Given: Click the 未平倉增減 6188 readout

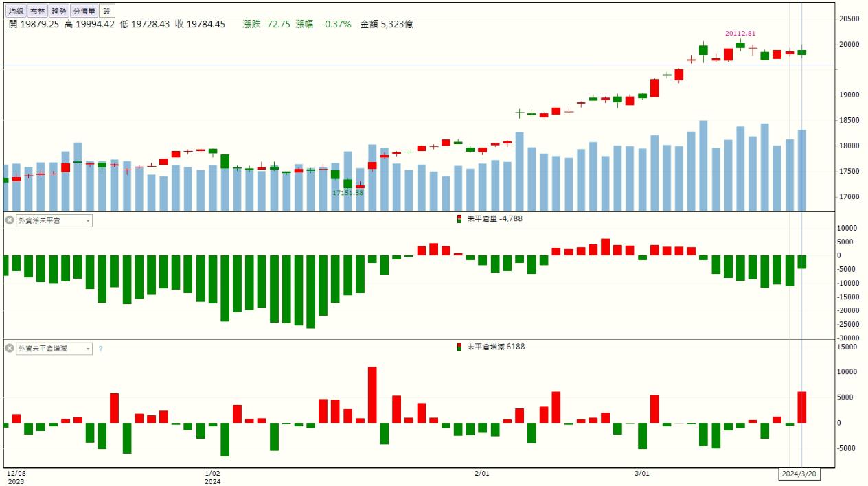Looking at the screenshot, I should pyautogui.click(x=496, y=347).
